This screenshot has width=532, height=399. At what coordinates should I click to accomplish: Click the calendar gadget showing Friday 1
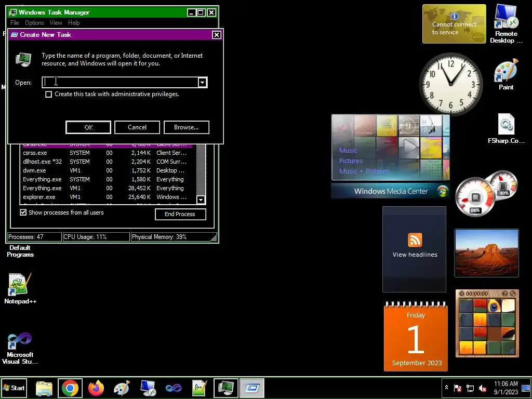click(416, 336)
